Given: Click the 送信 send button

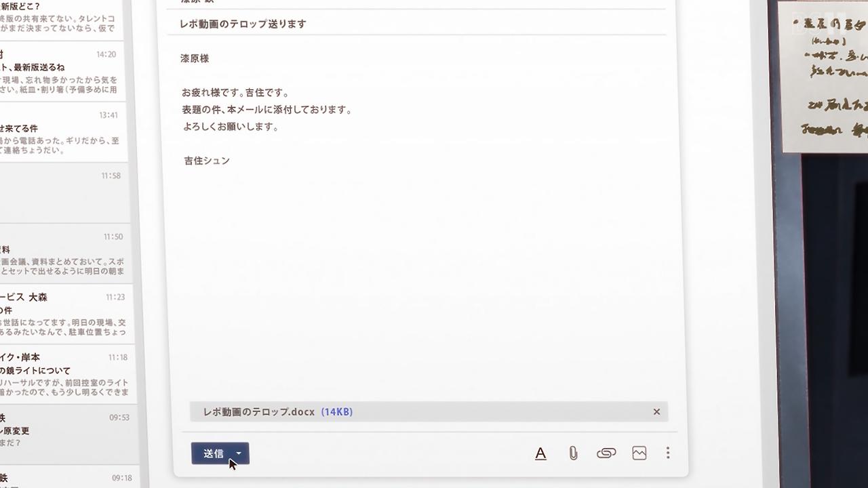Looking at the screenshot, I should pyautogui.click(x=213, y=453).
